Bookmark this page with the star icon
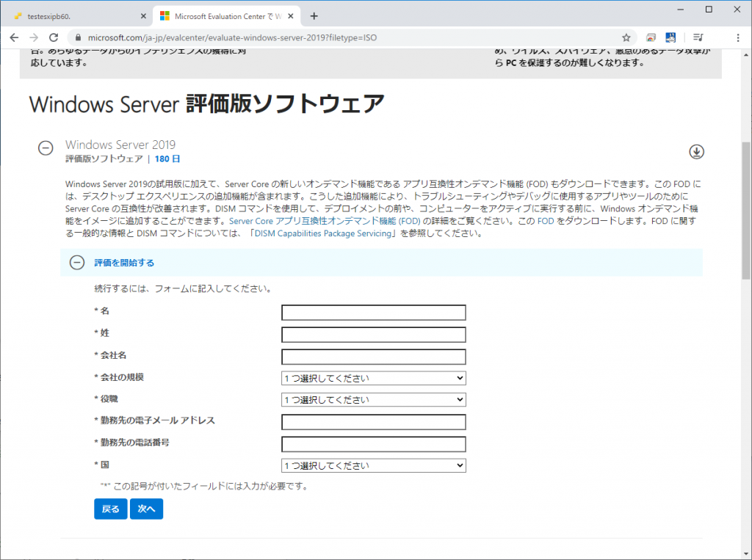Viewport: 752px width, 560px height. [x=626, y=37]
